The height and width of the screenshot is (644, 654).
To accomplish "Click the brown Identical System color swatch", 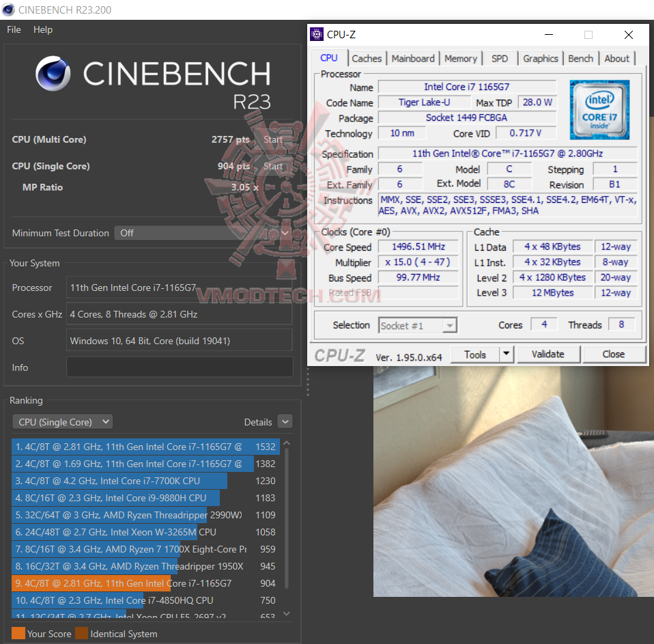I will (81, 633).
